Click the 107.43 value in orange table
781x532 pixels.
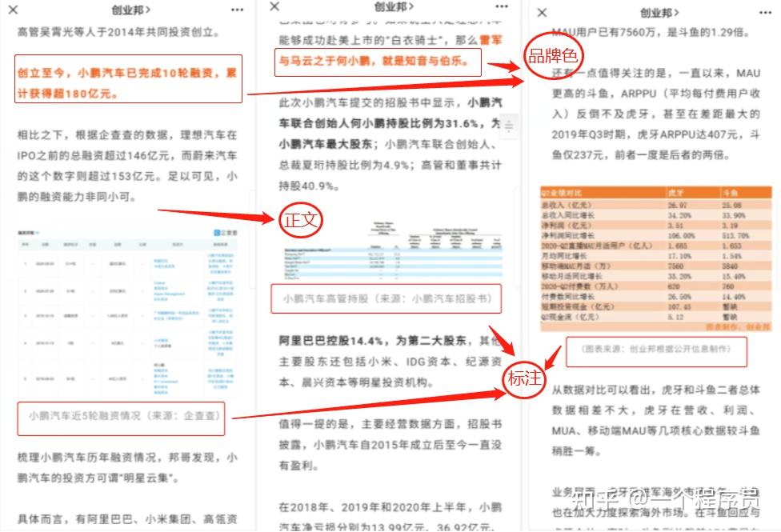coord(679,307)
